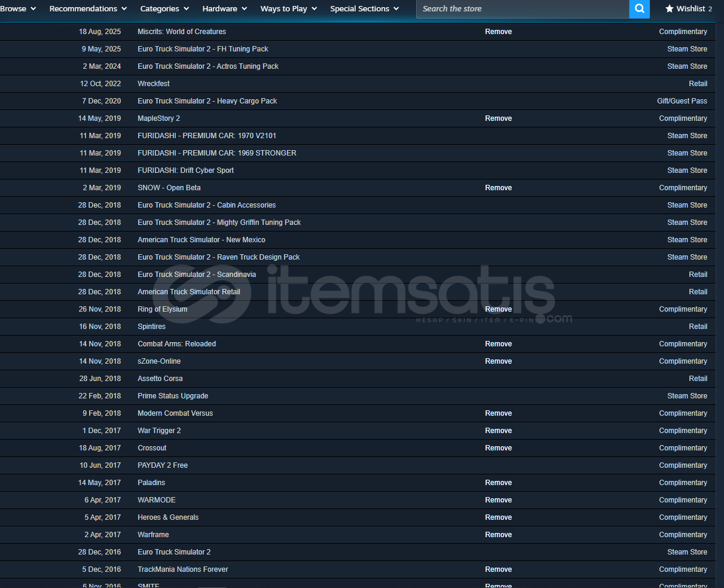
Task: Remove Modern Combat Versus license
Action: [x=498, y=413]
